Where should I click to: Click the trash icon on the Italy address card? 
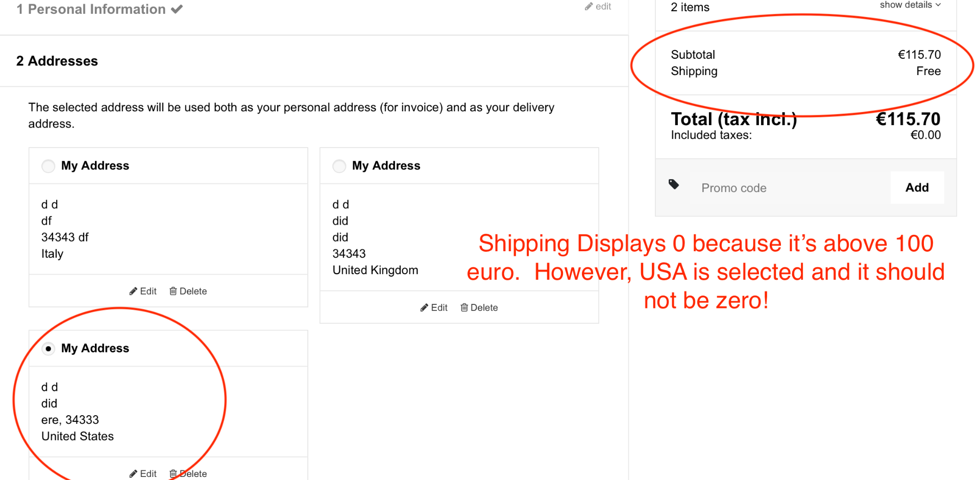coord(173,291)
